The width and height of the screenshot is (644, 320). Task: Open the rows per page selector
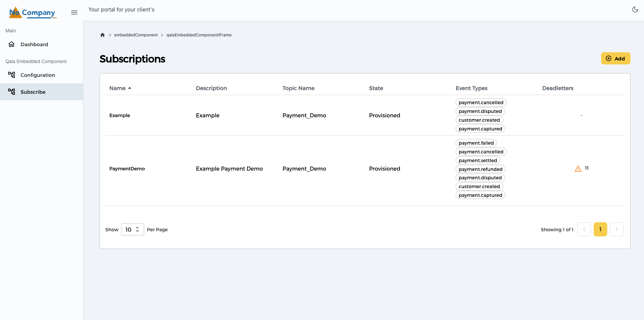click(132, 230)
